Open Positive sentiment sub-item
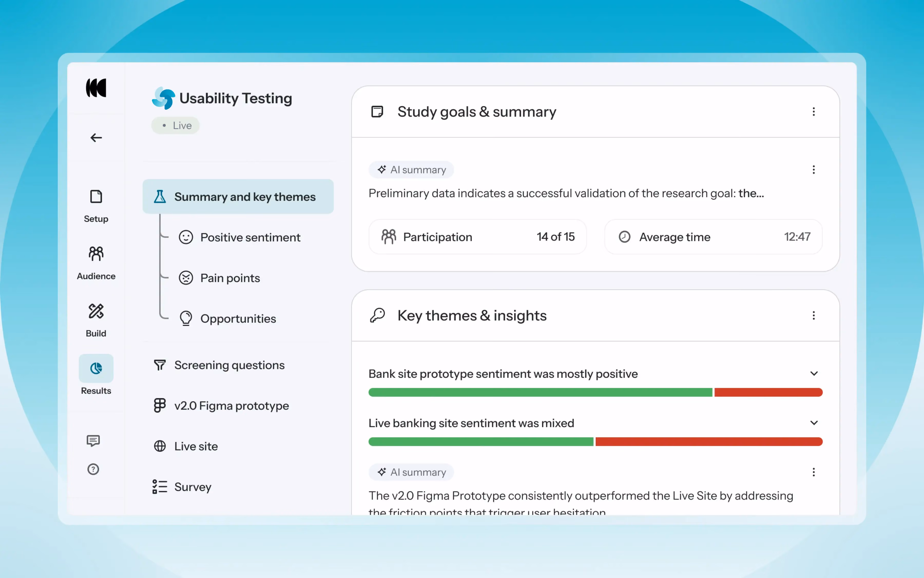The image size is (924, 578). pyautogui.click(x=240, y=237)
